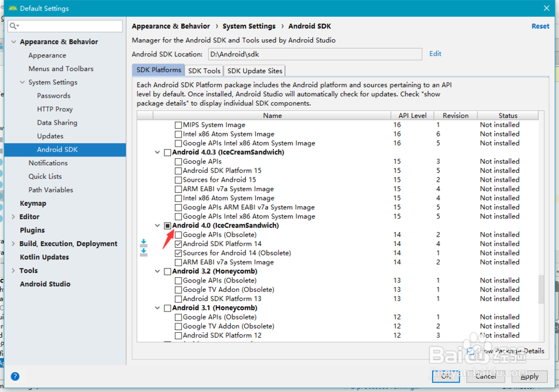This screenshot has height=392, width=559.
Task: Switch to the SDK Update Sites tab
Action: point(254,70)
